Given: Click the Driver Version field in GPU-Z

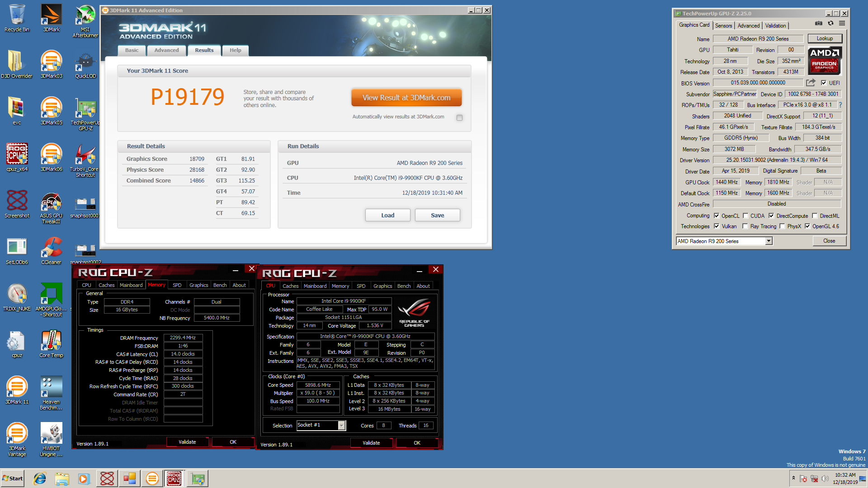Looking at the screenshot, I should pos(777,160).
